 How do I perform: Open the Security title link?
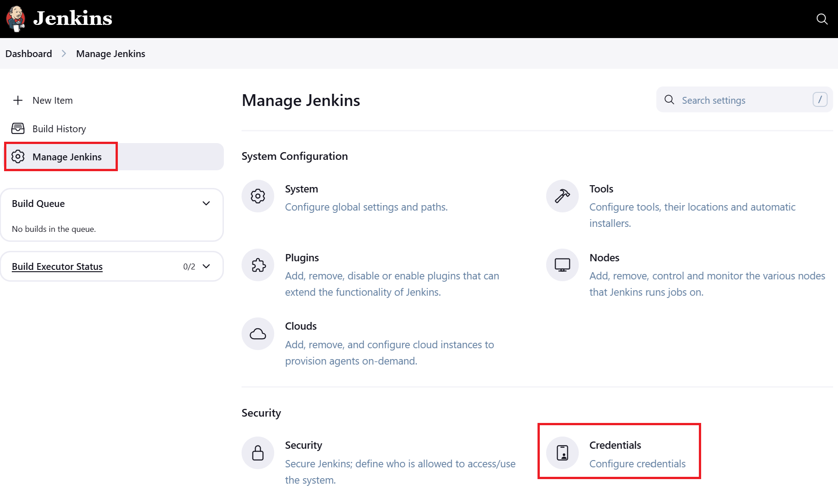click(304, 445)
